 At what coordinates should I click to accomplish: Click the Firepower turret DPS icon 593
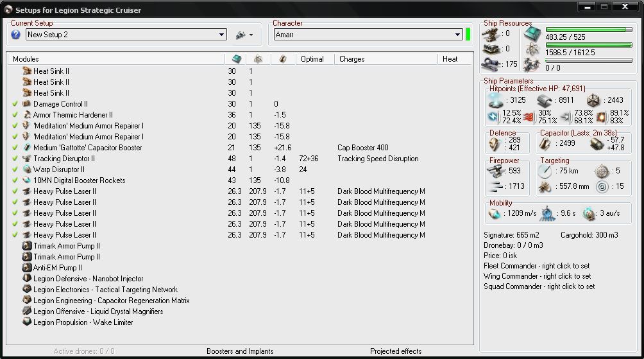click(x=495, y=171)
